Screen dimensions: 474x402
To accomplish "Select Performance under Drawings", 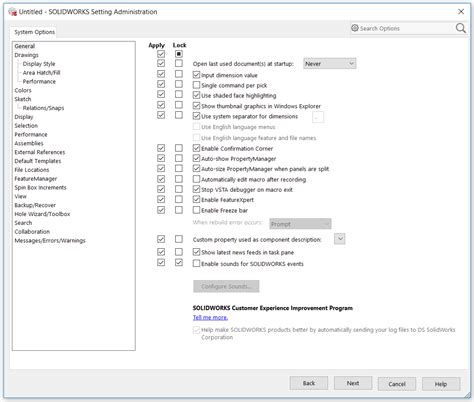I will click(39, 81).
